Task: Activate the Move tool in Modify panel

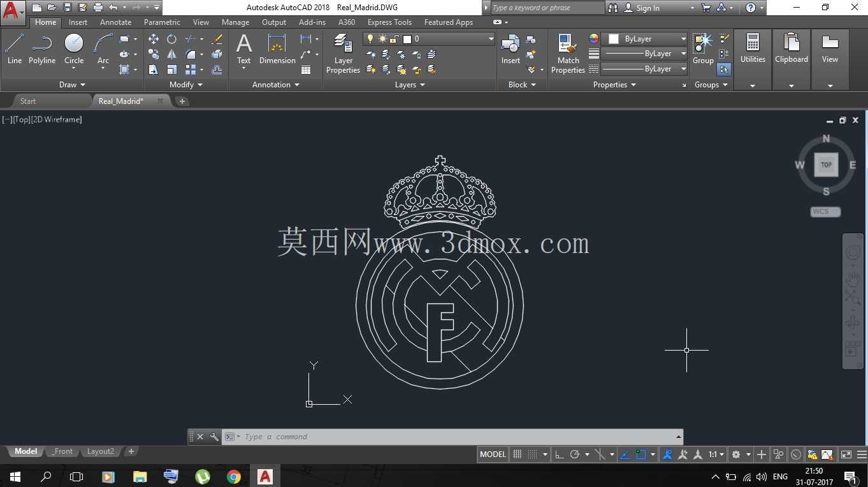Action: pos(154,39)
